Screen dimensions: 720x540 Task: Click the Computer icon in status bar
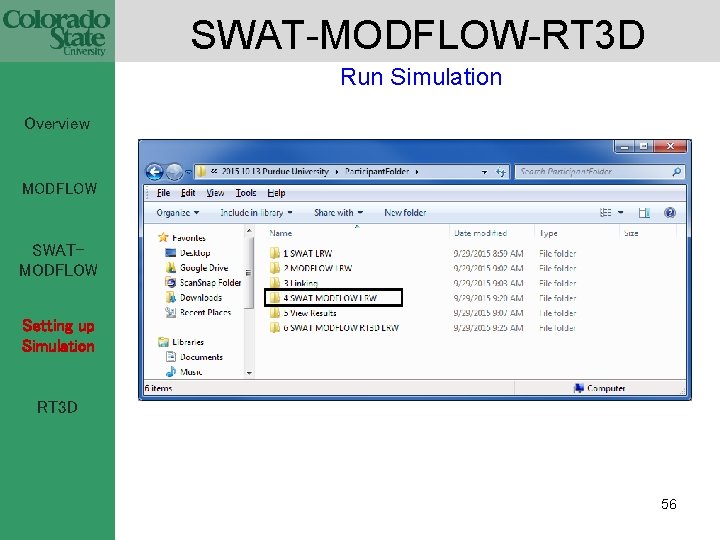(x=579, y=388)
